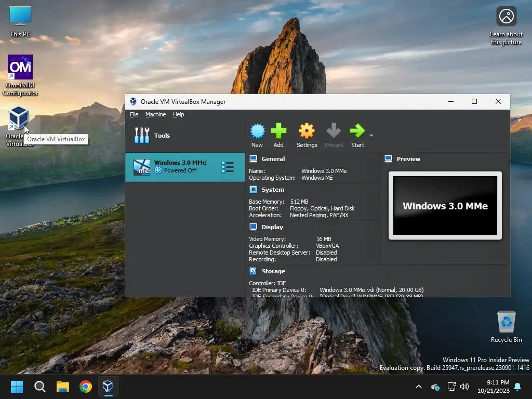Open File Explorer from the taskbar

[x=63, y=387]
